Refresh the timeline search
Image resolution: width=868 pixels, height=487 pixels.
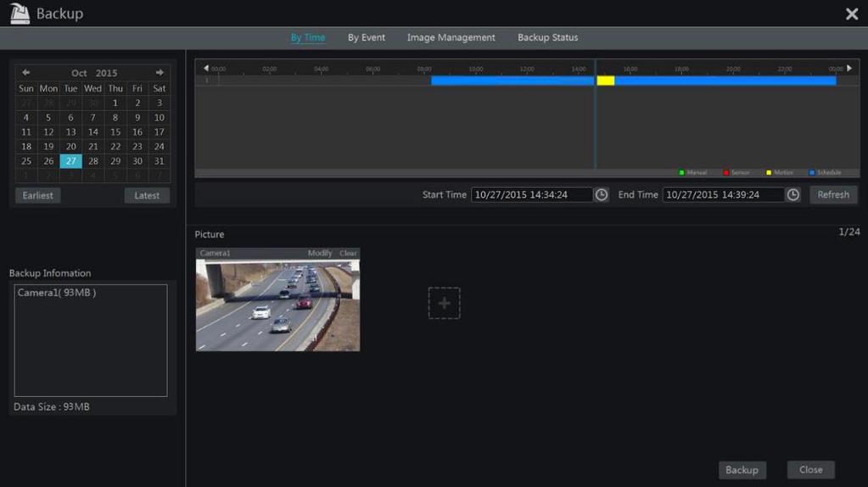click(x=833, y=195)
